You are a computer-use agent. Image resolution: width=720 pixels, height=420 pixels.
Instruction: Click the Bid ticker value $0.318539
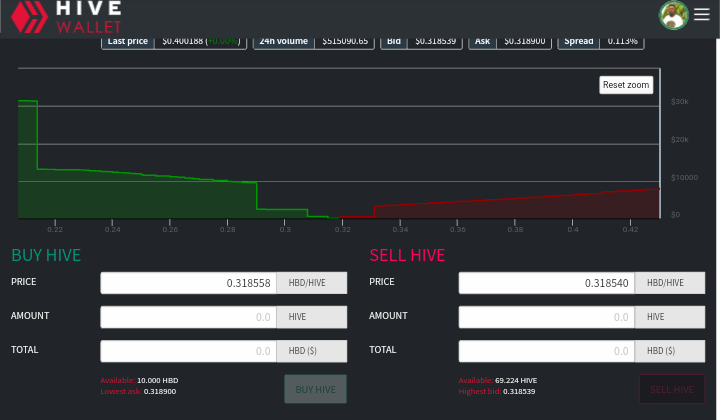(435, 41)
